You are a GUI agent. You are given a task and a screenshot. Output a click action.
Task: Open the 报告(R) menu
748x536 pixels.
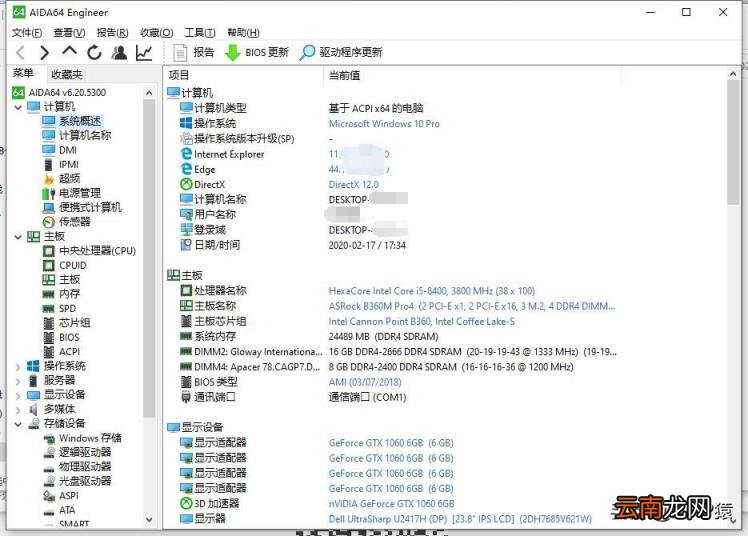112,32
